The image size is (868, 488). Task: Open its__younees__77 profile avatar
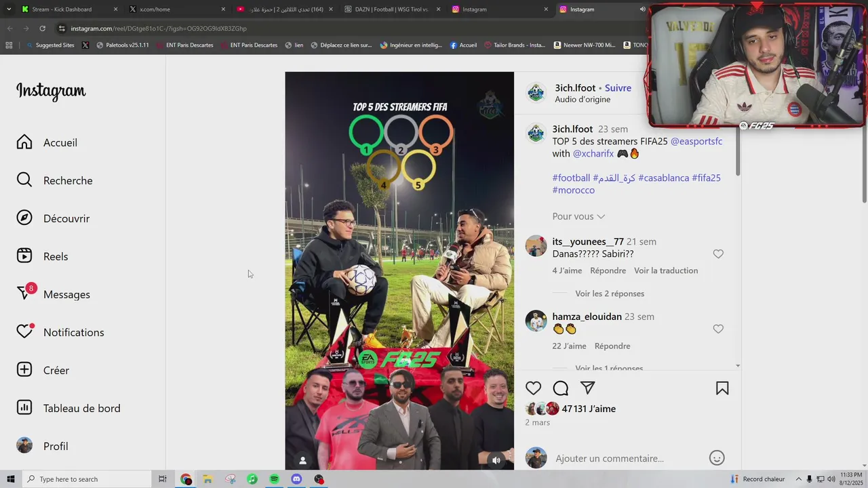[x=536, y=246]
